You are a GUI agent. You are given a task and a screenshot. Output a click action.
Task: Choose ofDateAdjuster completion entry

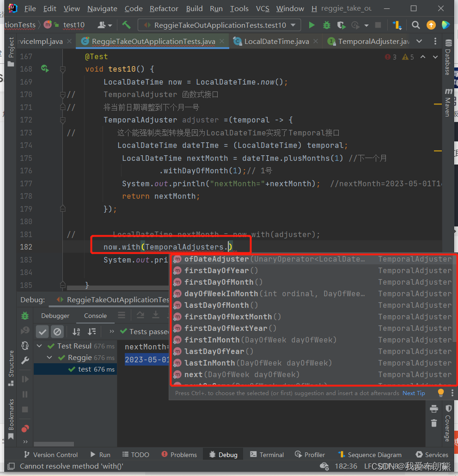[x=312, y=259]
